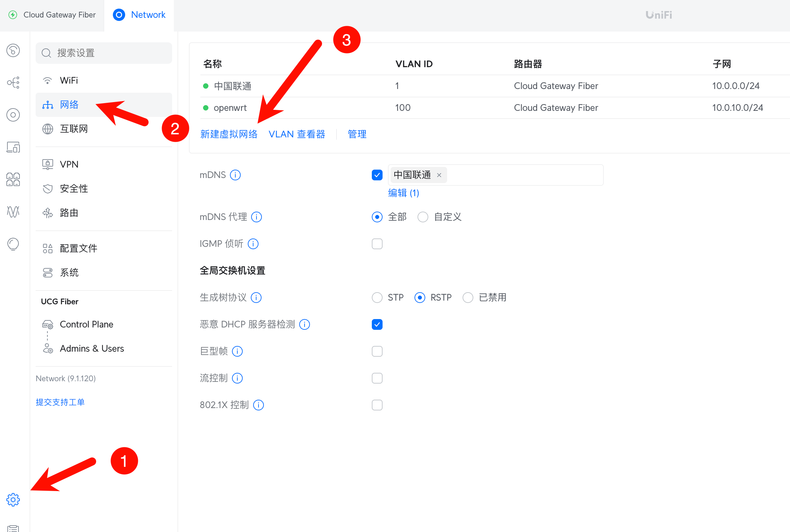Open the topology icon in left rail

click(13, 82)
